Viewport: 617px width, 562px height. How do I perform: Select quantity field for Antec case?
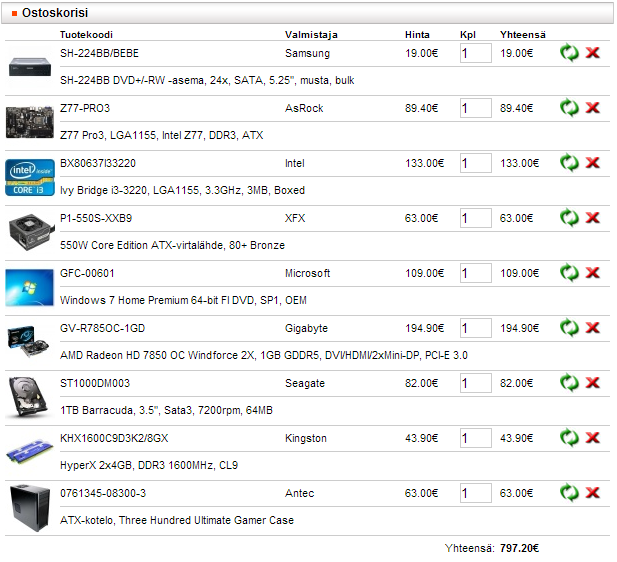(476, 493)
